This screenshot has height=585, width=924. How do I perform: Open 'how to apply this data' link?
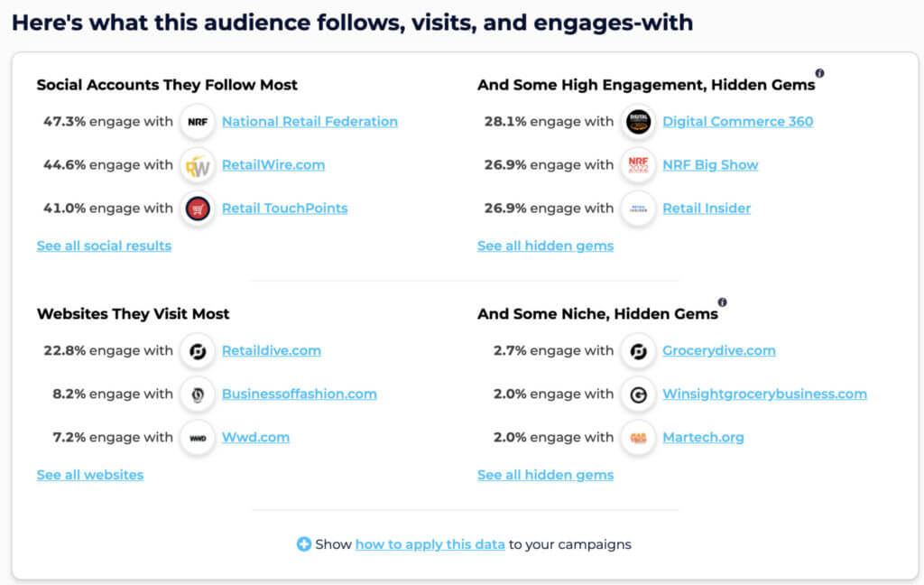[430, 544]
